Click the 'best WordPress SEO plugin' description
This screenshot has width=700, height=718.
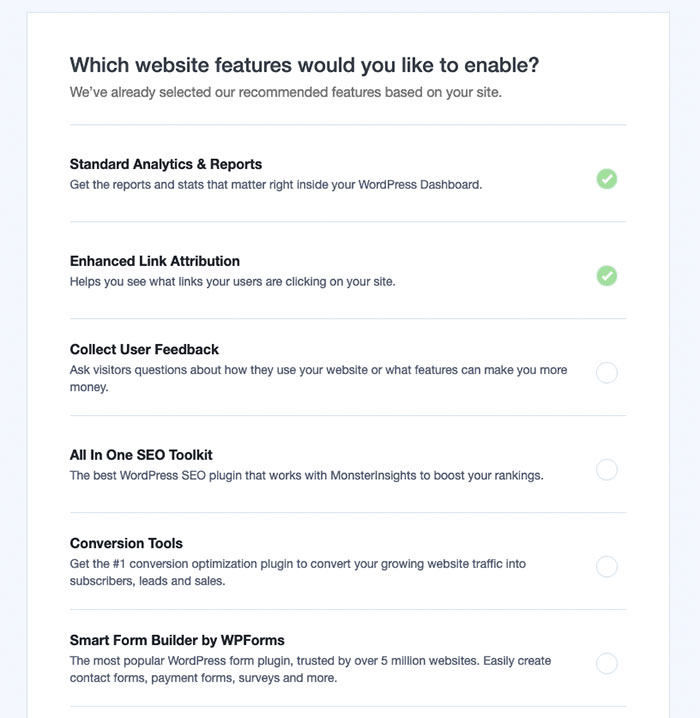(x=307, y=476)
